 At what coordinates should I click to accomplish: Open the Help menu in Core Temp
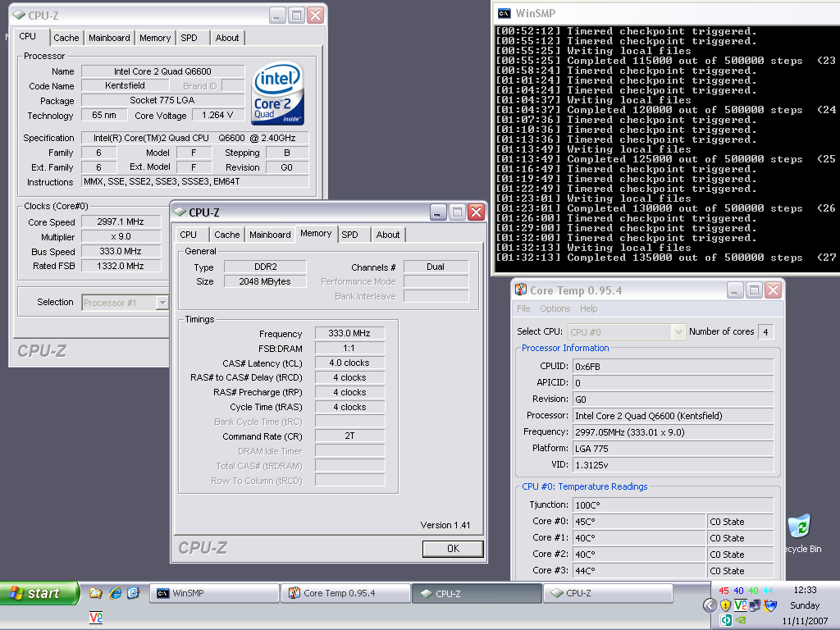[x=588, y=308]
